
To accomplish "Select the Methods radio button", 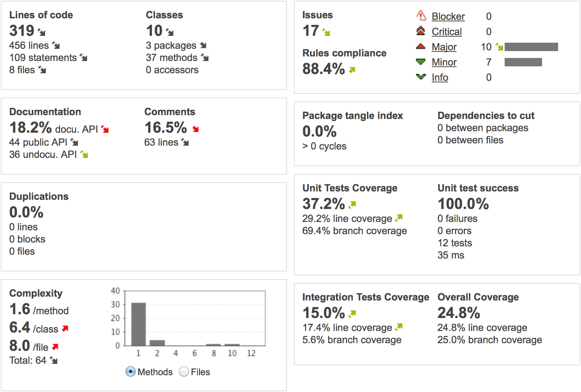I will [130, 371].
